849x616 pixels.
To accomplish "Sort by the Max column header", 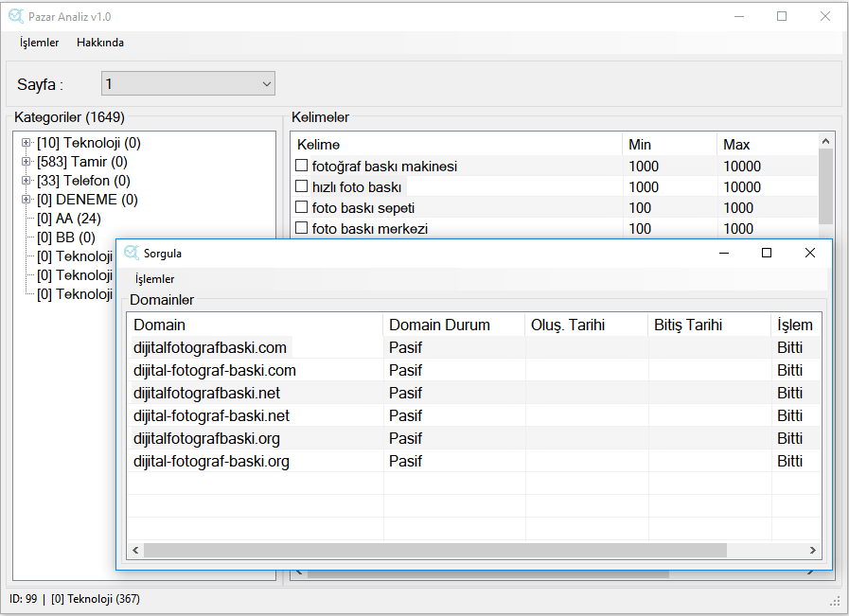I will (768, 145).
